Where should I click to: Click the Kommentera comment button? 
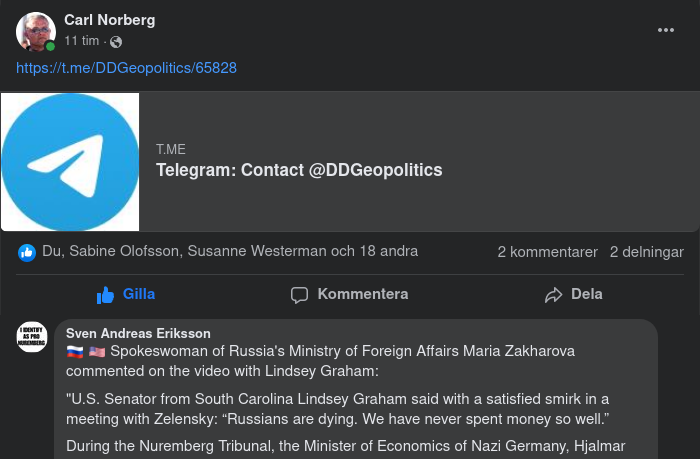tap(362, 294)
